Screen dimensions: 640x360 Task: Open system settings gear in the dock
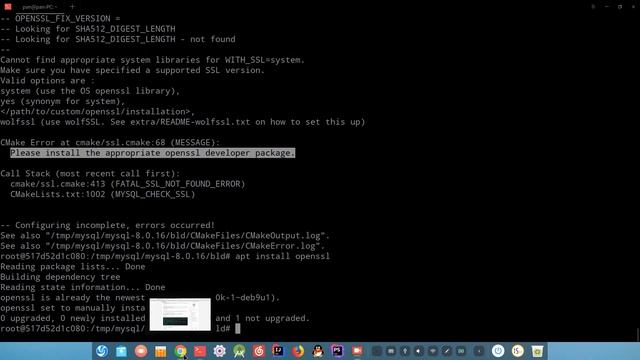click(x=220, y=351)
